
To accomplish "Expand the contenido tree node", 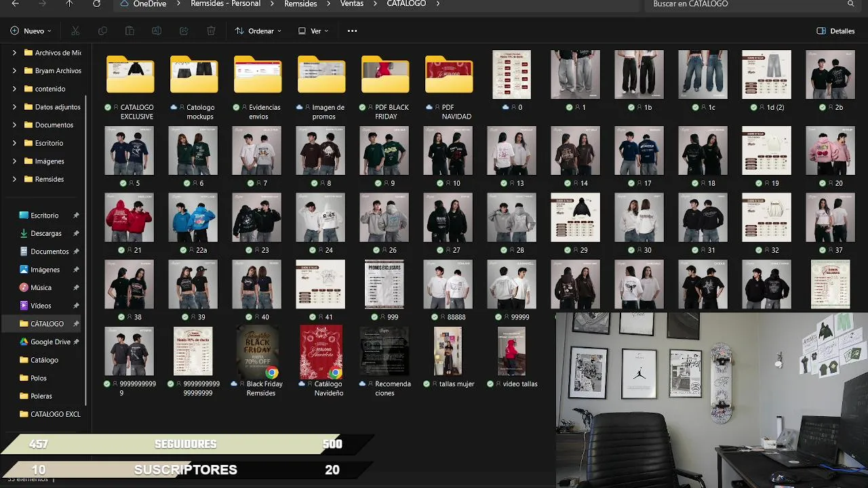I will click(x=15, y=89).
